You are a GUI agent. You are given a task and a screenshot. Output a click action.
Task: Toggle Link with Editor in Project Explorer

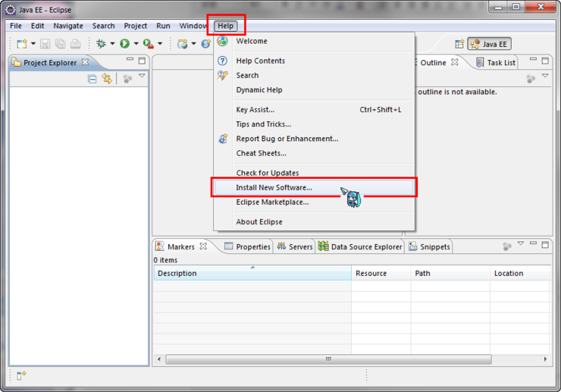pyautogui.click(x=107, y=78)
